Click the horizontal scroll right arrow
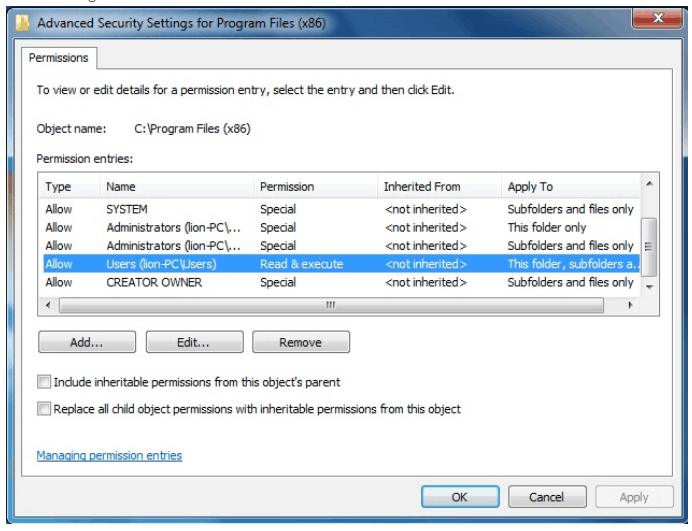The height and width of the screenshot is (531, 692). pos(630,305)
